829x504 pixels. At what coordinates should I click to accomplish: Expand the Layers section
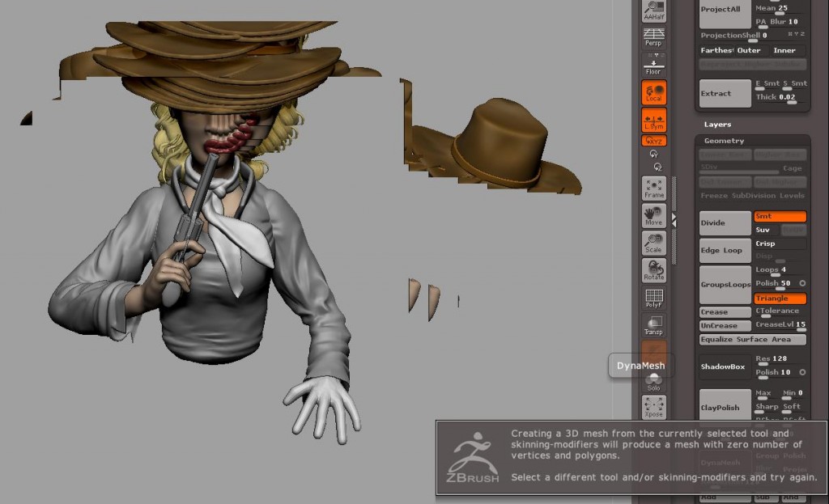point(718,125)
